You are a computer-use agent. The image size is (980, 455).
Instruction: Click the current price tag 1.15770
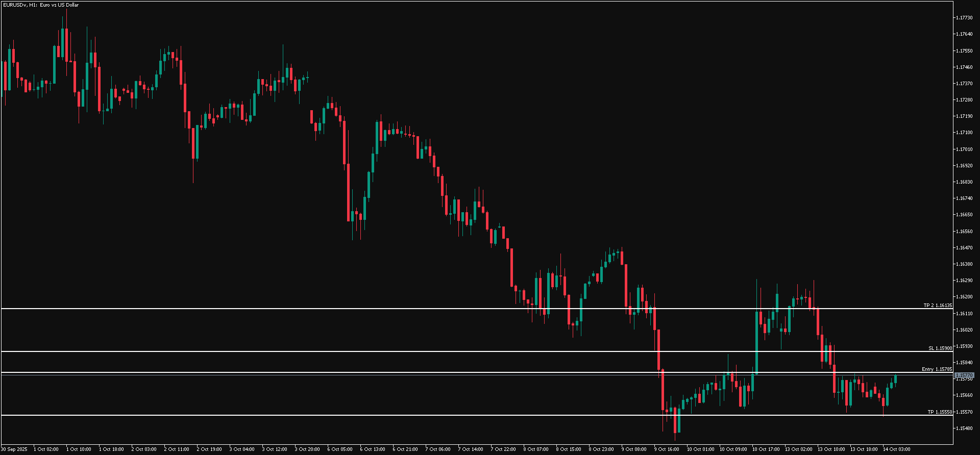pos(964,375)
